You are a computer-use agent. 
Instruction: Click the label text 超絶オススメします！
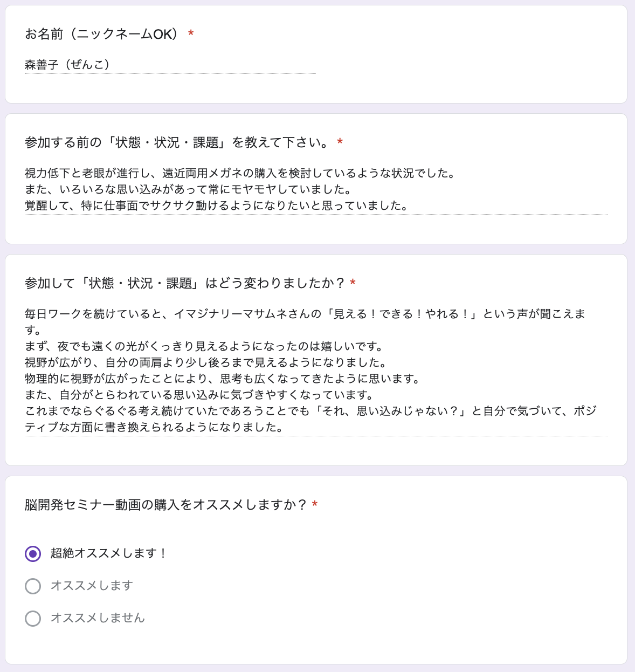coord(109,553)
